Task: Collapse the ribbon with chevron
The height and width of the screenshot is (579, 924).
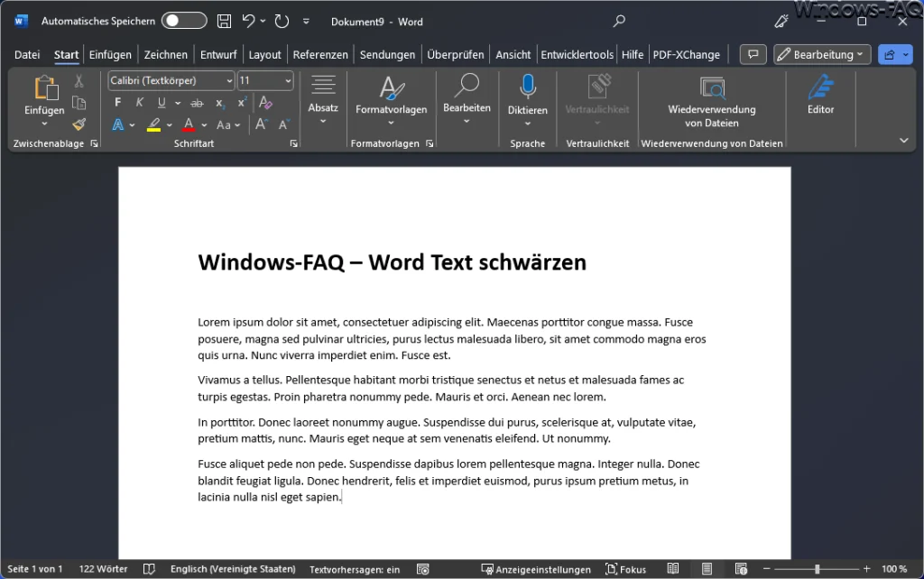Action: tap(903, 140)
